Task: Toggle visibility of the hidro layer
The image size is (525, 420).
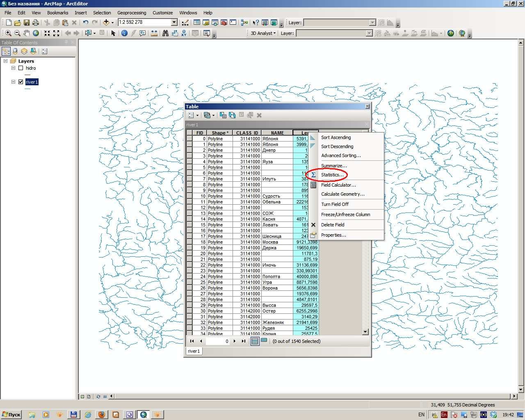Action: click(x=21, y=68)
